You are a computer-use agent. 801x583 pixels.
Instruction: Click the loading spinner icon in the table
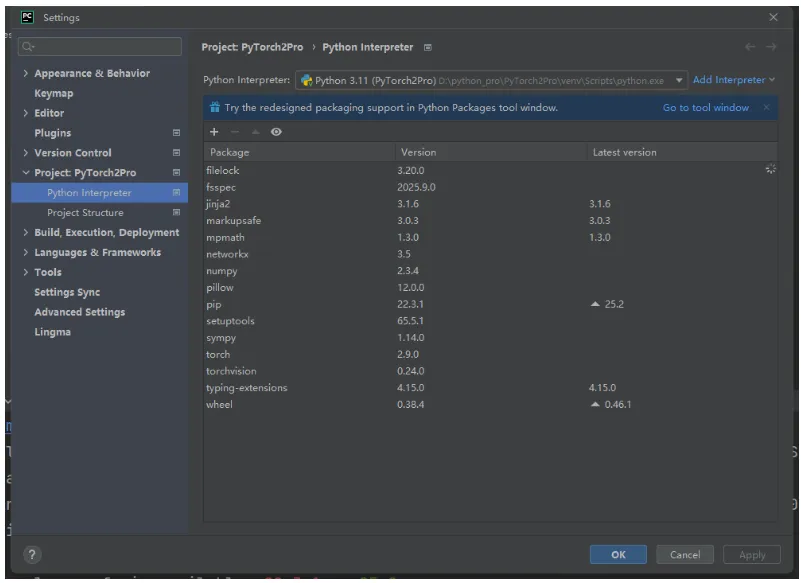coord(771,169)
